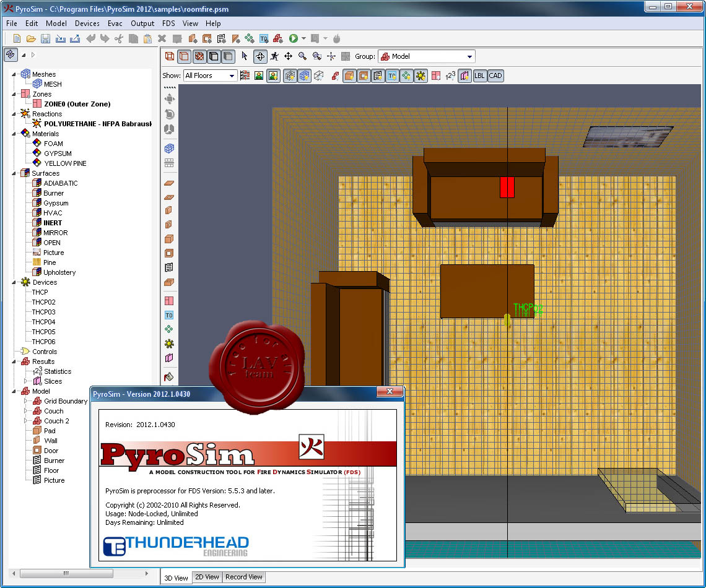
Task: Click the Mesh tool in the drawing toolbar
Action: click(x=169, y=149)
